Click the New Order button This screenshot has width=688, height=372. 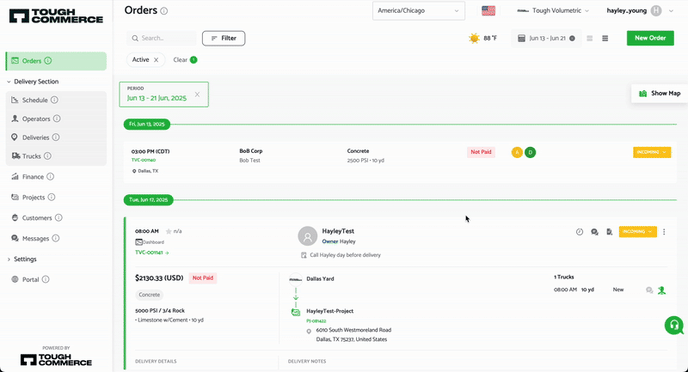click(650, 38)
